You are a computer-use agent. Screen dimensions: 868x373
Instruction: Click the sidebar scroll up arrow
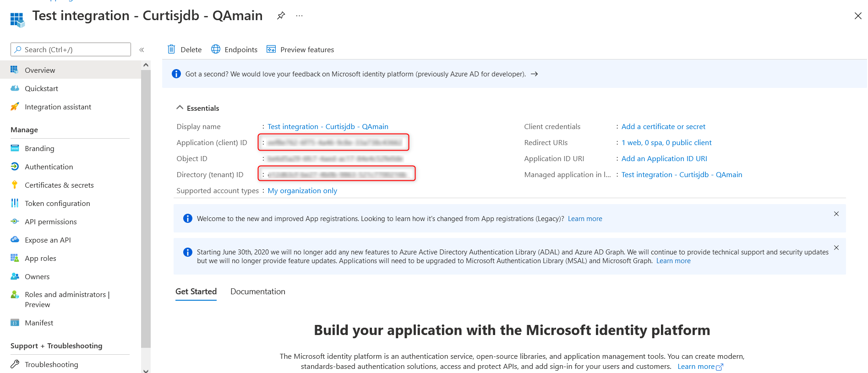[x=146, y=65]
